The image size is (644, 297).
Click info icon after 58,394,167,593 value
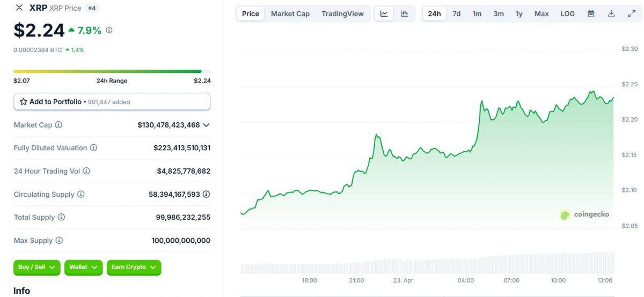206,195
